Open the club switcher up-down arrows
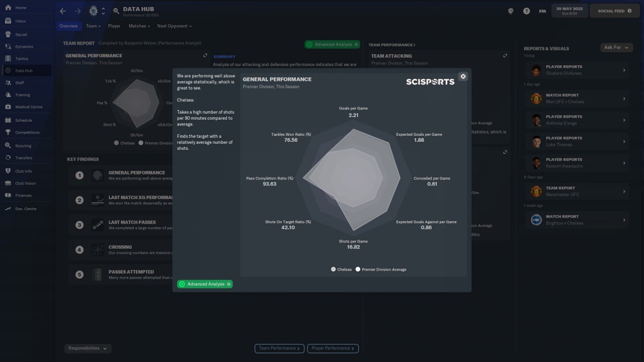The width and height of the screenshot is (644, 362). (103, 11)
